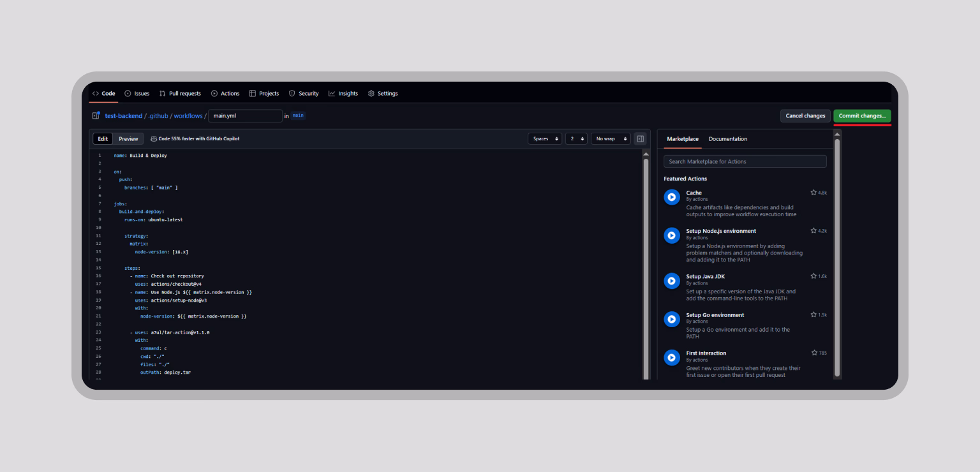This screenshot has height=472, width=980.
Task: Click the 'runs-on: ubuntu-latest' line
Action: tap(154, 219)
